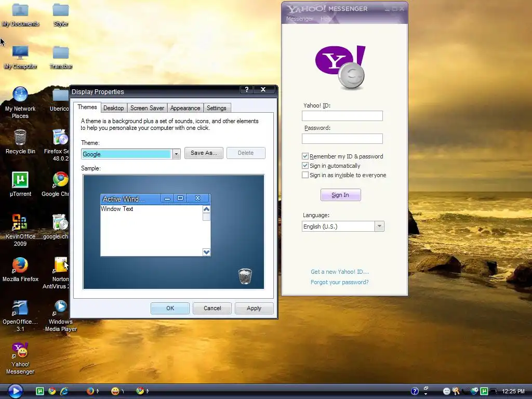The image size is (532, 399).
Task: Open the Styler folder on desktop
Action: (x=61, y=14)
